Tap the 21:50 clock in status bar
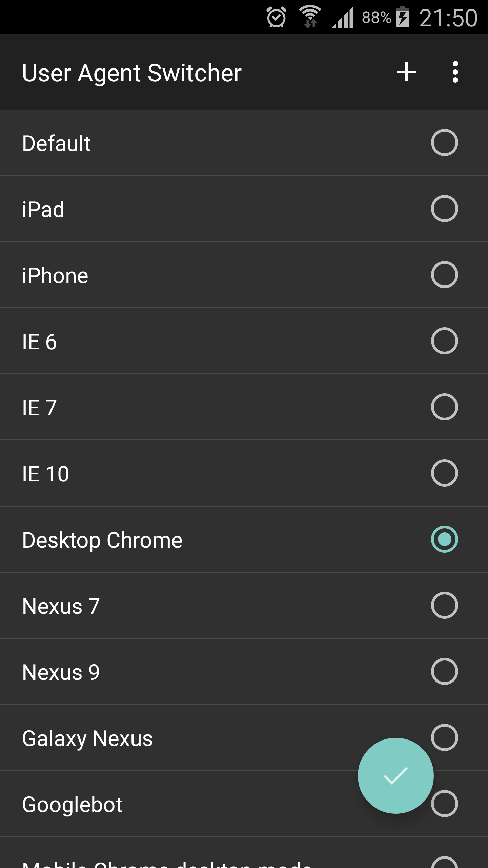 (x=448, y=18)
